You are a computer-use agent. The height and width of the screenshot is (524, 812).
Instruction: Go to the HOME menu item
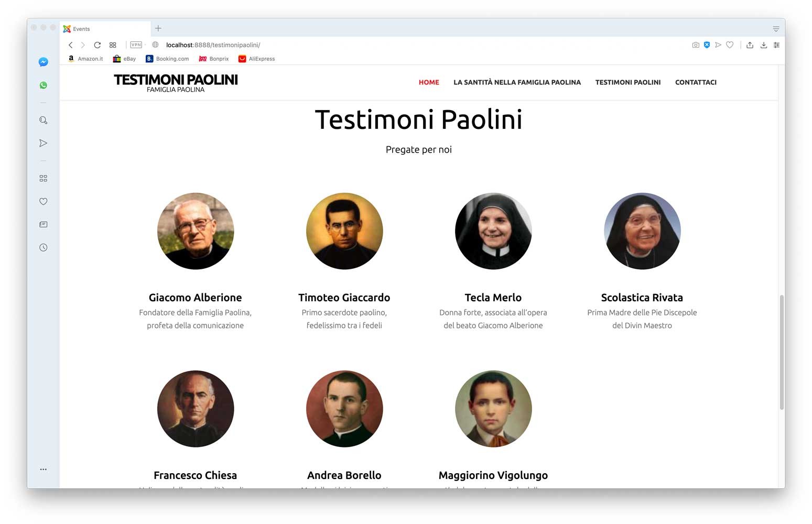click(429, 82)
